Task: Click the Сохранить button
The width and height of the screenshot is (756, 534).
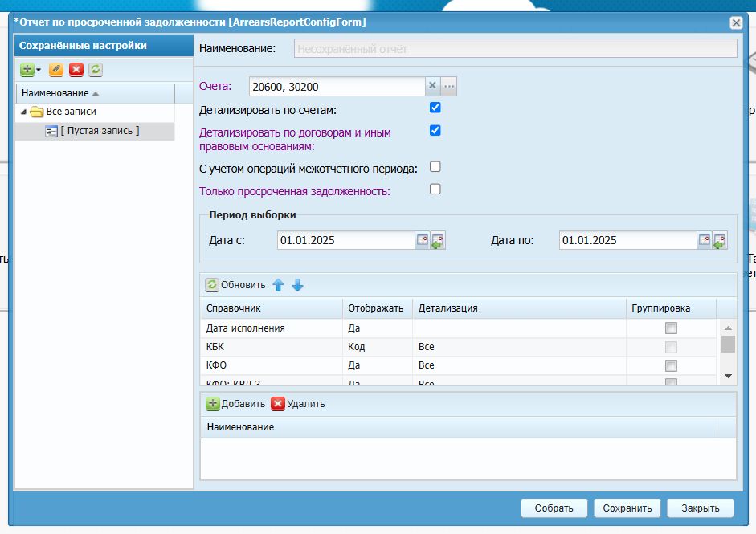Action: (x=627, y=508)
